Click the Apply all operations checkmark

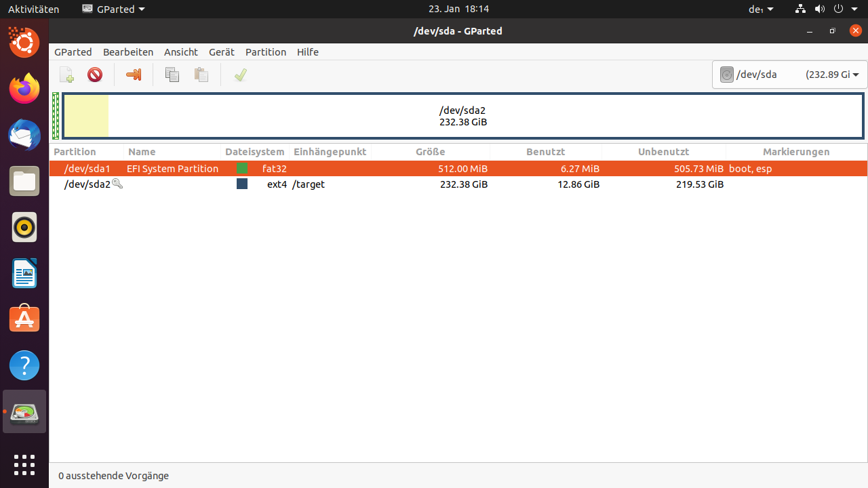[x=240, y=75]
